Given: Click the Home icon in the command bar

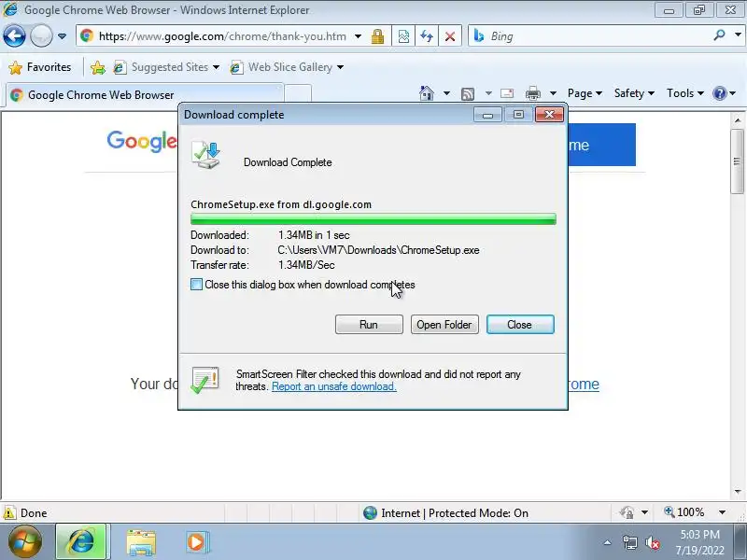Looking at the screenshot, I should (x=427, y=92).
